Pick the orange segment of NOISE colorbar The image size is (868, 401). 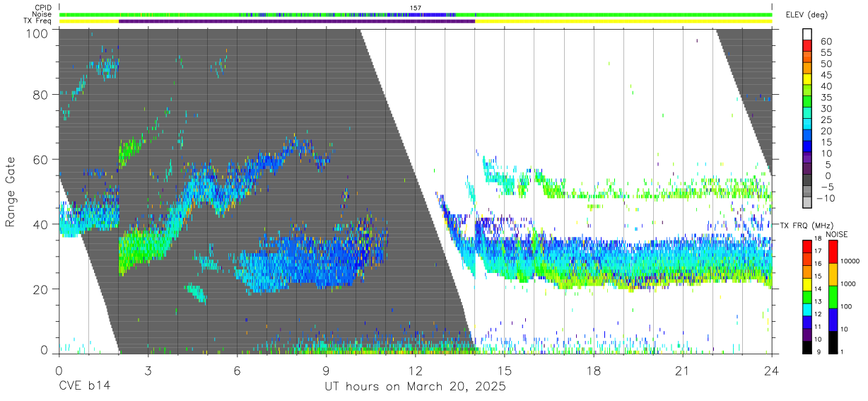tap(833, 274)
